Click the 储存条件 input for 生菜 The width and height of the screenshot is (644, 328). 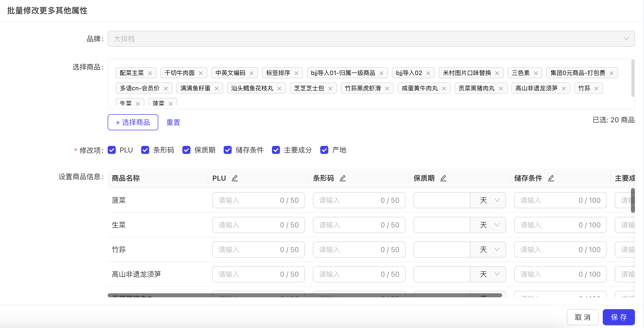[x=560, y=225]
